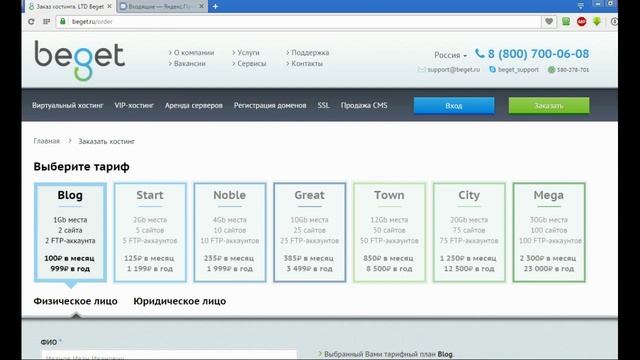The height and width of the screenshot is (360, 640).
Task: Open the speed dial grid icon
Action: tap(47, 22)
